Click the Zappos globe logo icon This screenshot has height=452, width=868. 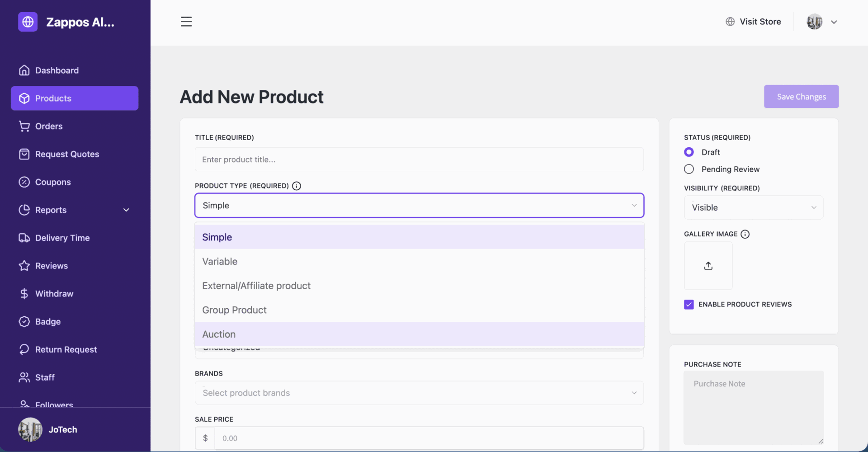tap(28, 22)
